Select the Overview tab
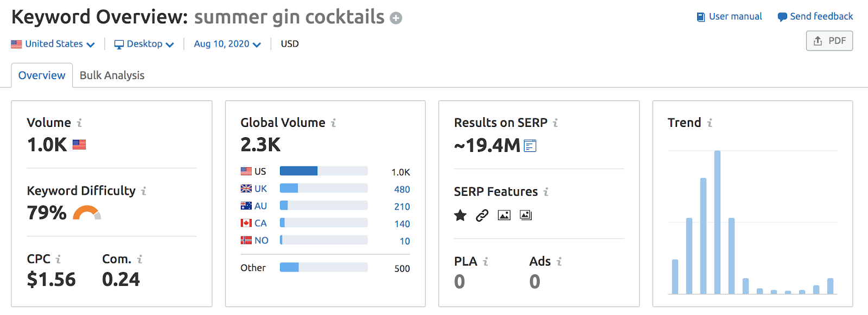Viewport: 868px width, 315px height. point(42,75)
